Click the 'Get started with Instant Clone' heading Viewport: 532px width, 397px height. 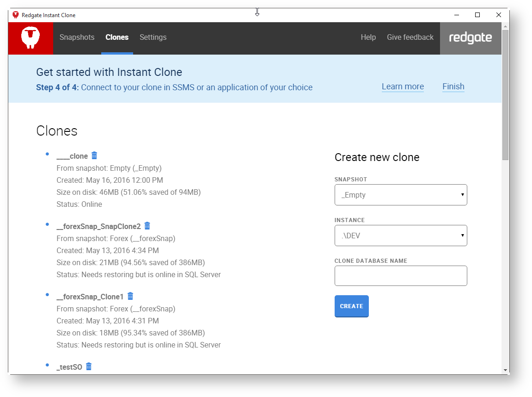pyautogui.click(x=109, y=72)
